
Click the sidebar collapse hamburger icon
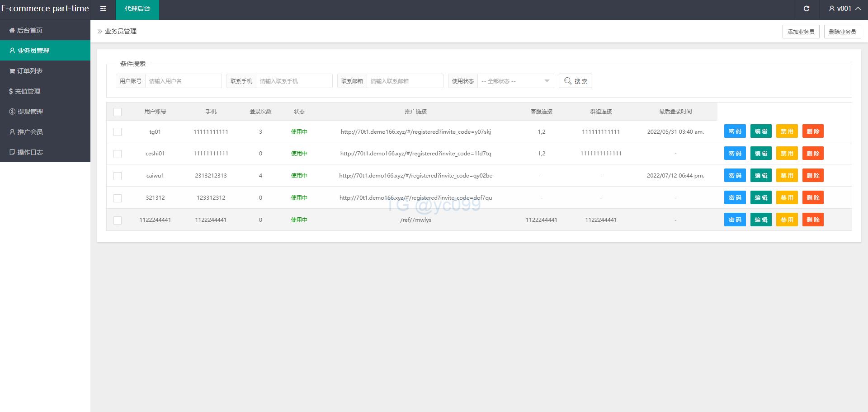103,9
